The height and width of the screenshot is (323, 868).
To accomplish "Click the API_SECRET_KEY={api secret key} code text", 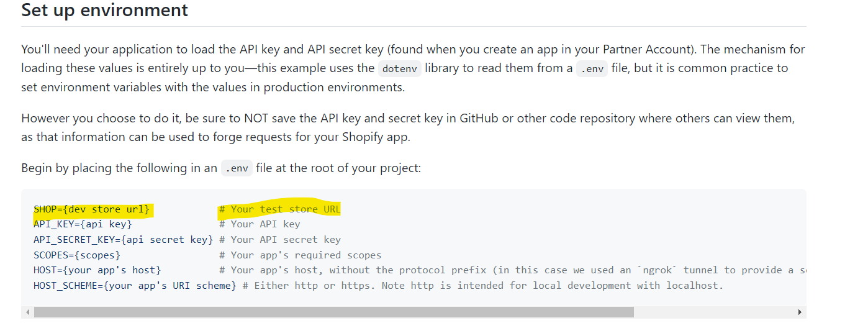I will click(x=123, y=240).
